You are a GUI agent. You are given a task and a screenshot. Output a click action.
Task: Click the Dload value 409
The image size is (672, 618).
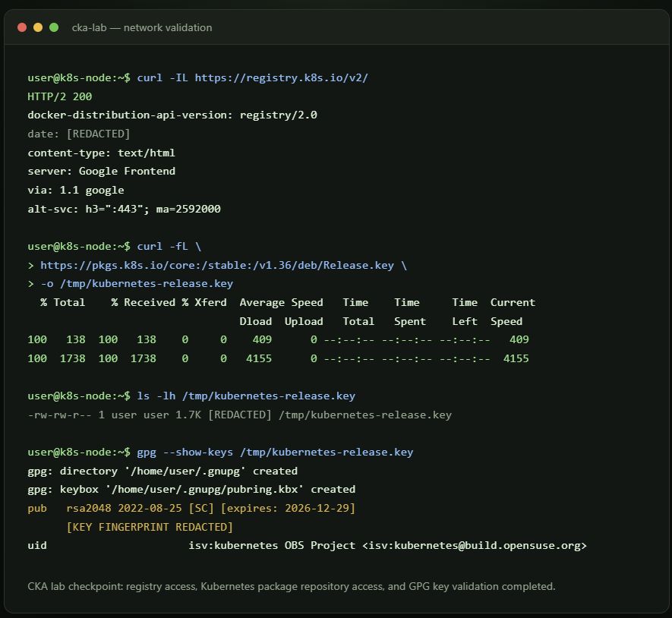(262, 339)
